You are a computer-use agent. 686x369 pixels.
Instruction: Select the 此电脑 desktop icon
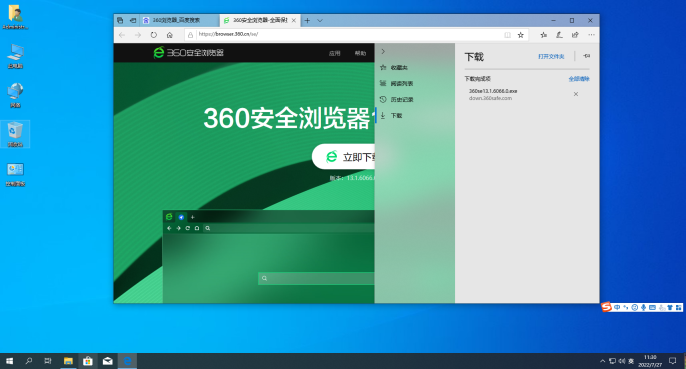tap(15, 56)
